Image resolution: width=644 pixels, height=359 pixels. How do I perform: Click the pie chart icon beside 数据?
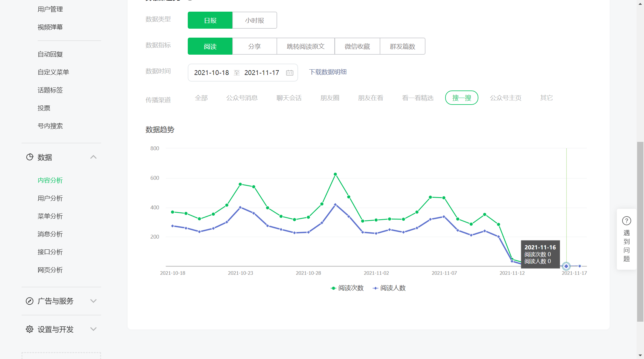pos(30,157)
